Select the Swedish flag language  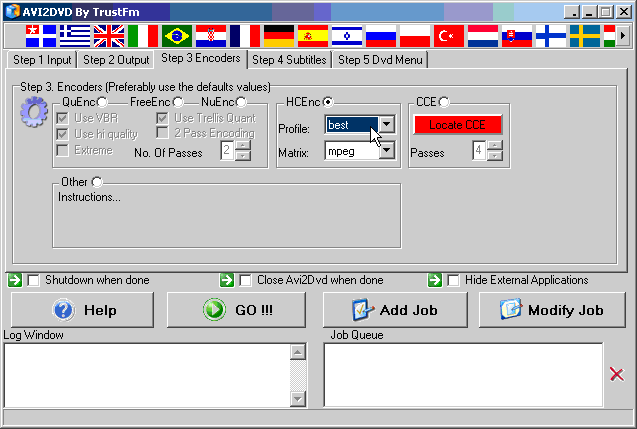[x=585, y=36]
